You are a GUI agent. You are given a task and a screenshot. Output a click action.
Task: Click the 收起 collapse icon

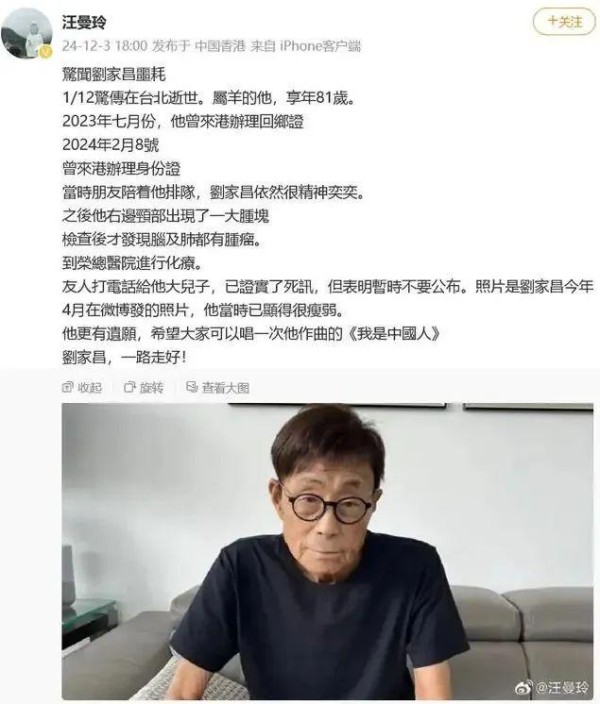[x=67, y=387]
